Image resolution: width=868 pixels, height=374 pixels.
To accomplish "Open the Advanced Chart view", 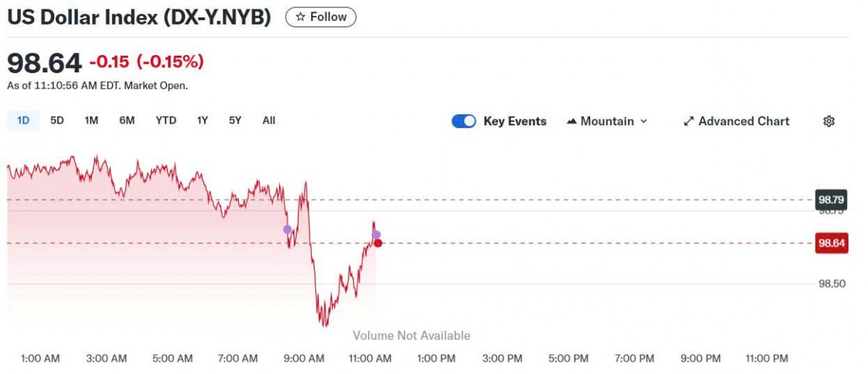I will (736, 122).
